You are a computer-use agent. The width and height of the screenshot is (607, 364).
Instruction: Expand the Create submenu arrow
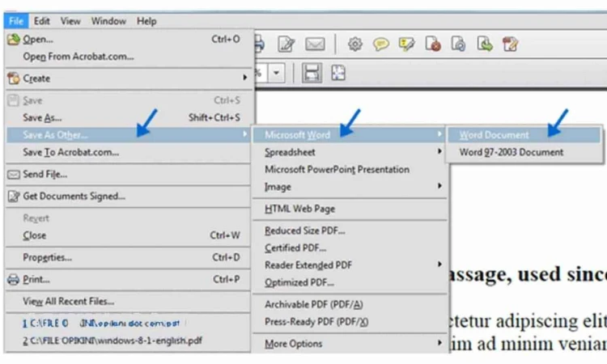pyautogui.click(x=244, y=78)
